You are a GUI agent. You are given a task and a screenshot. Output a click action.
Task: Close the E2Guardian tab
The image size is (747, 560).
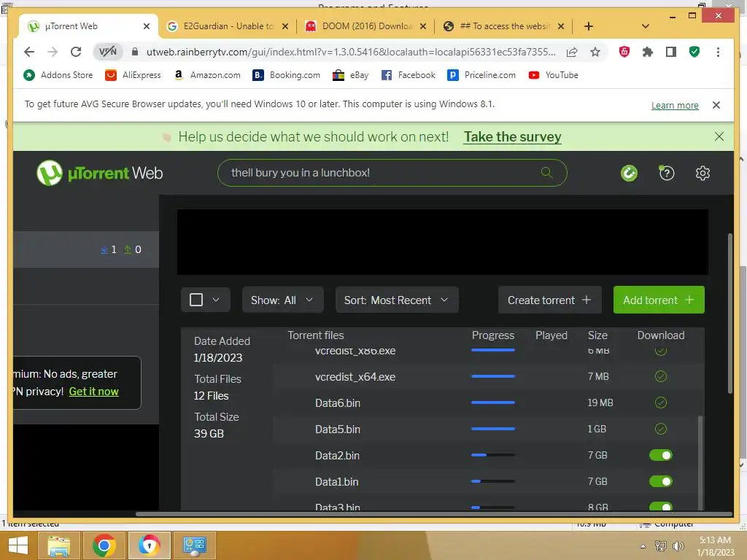285,26
